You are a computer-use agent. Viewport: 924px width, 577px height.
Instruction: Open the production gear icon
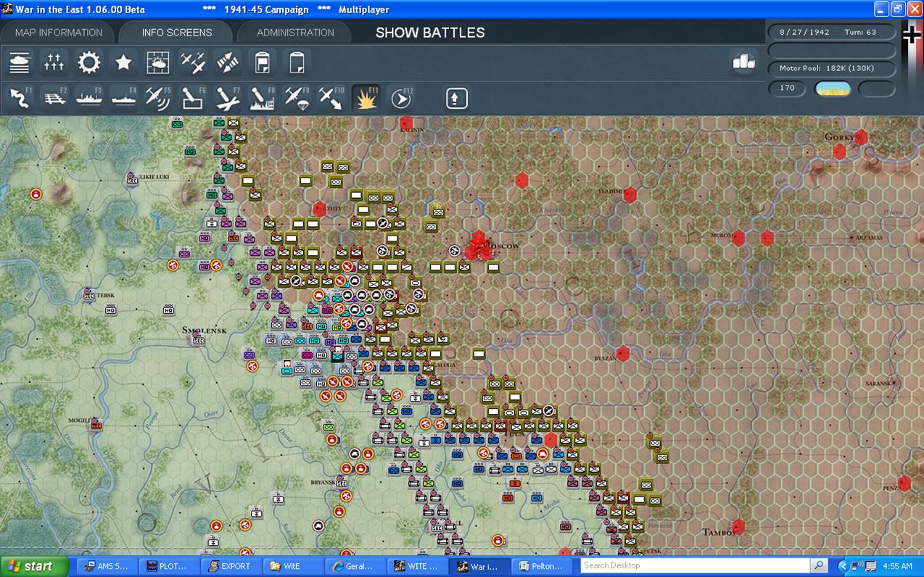(x=89, y=63)
